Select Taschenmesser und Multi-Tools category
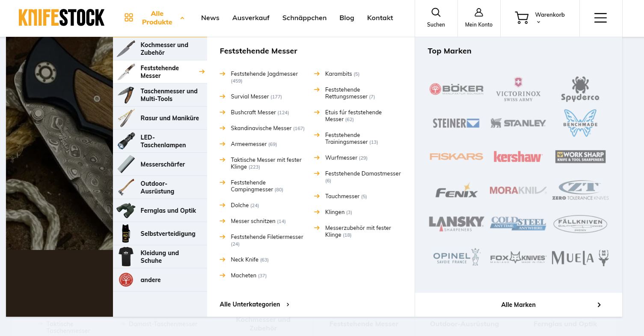This screenshot has height=336, width=644. [169, 95]
